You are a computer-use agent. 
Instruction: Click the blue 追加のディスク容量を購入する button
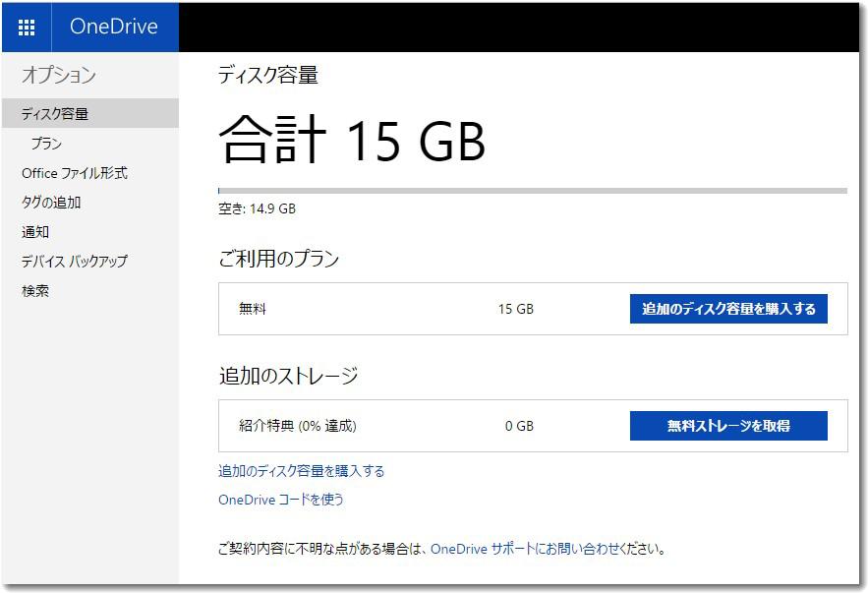click(x=728, y=309)
